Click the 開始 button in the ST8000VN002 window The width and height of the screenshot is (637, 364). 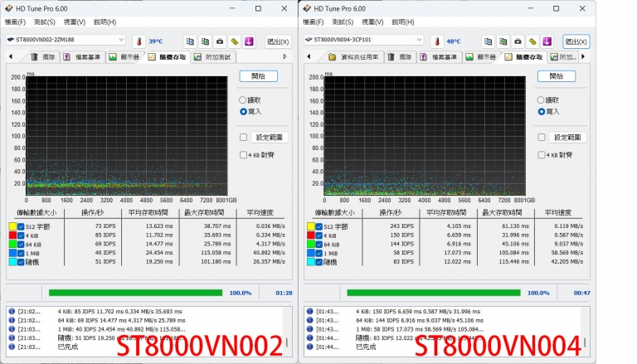[259, 76]
